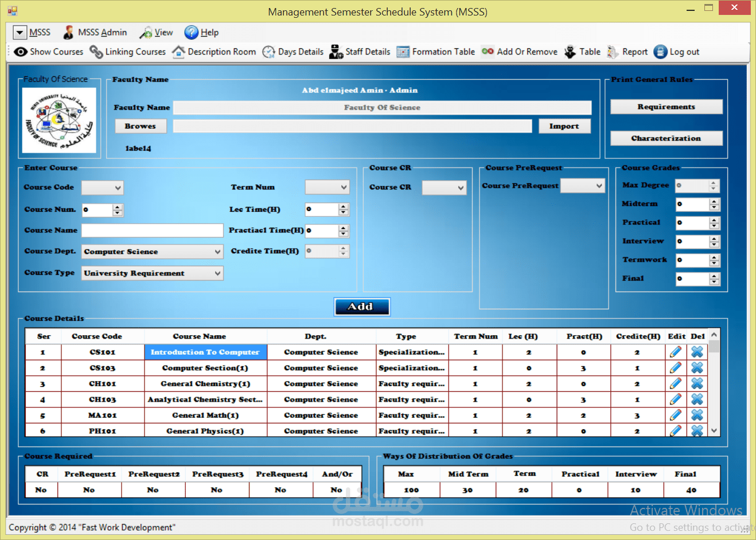Select the Mid Term value 30 cell

point(467,490)
